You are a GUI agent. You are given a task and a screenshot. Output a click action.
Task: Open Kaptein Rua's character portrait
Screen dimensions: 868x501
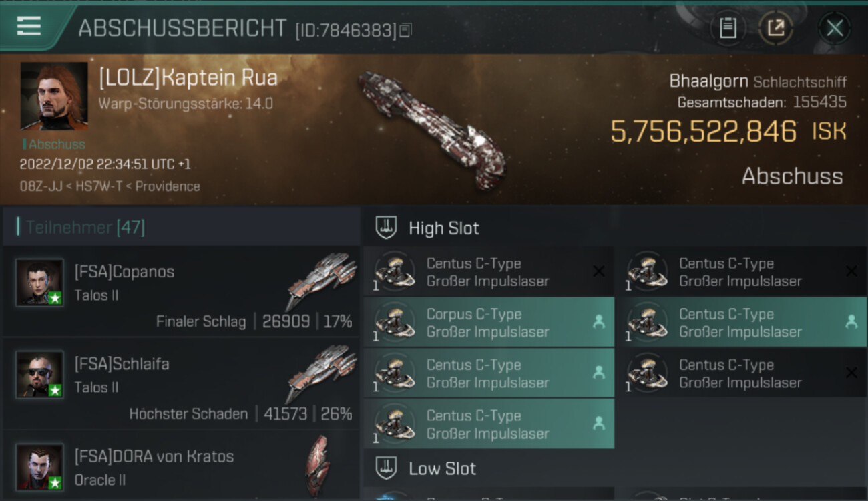click(x=54, y=96)
